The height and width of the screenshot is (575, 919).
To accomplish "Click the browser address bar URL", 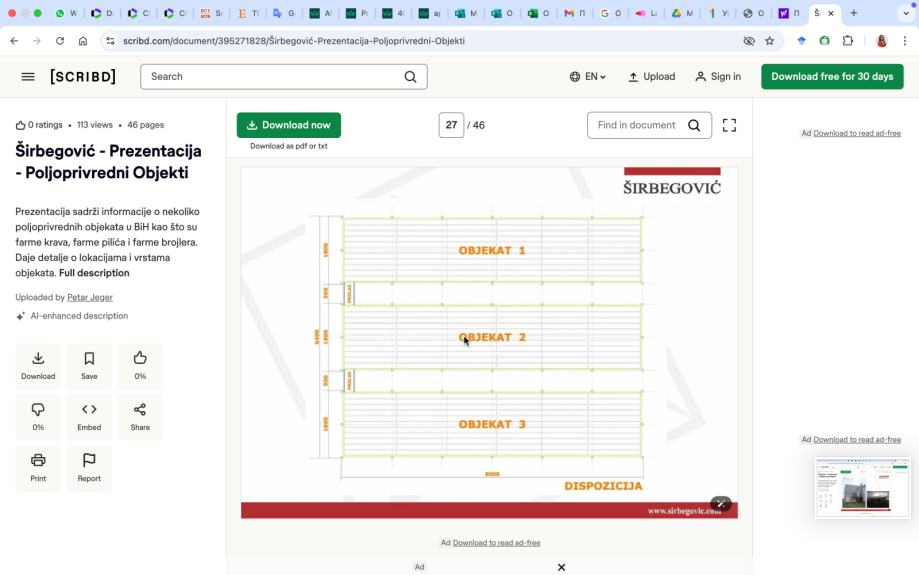I will [x=294, y=41].
